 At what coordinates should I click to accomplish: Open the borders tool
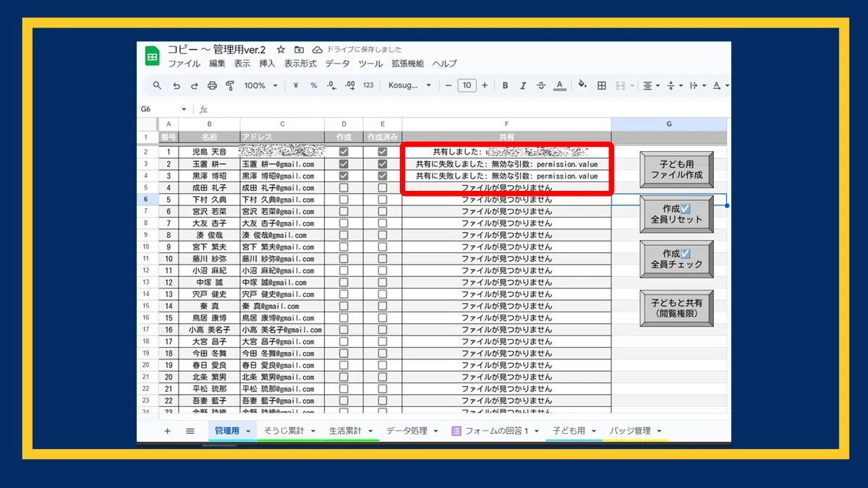pyautogui.click(x=601, y=85)
